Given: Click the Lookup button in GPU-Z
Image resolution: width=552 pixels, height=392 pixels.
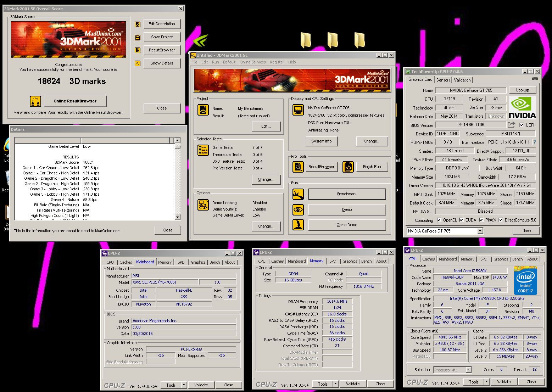Looking at the screenshot, I should pos(523,90).
